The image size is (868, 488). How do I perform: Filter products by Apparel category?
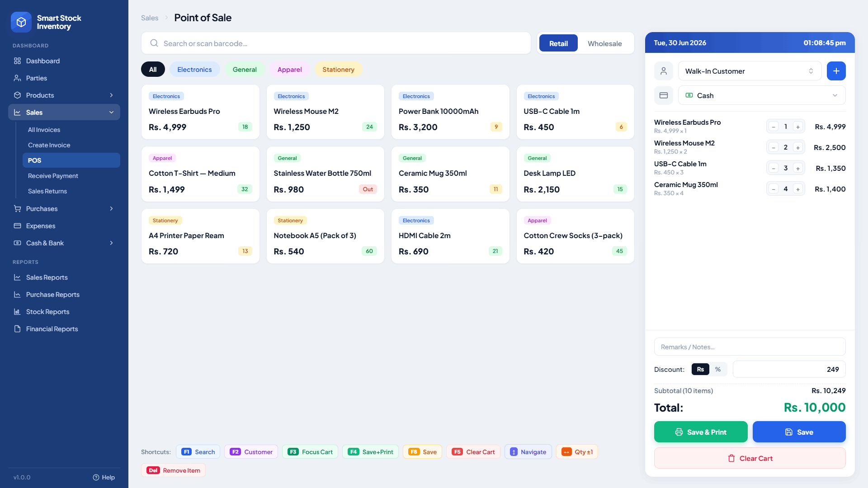click(x=289, y=70)
